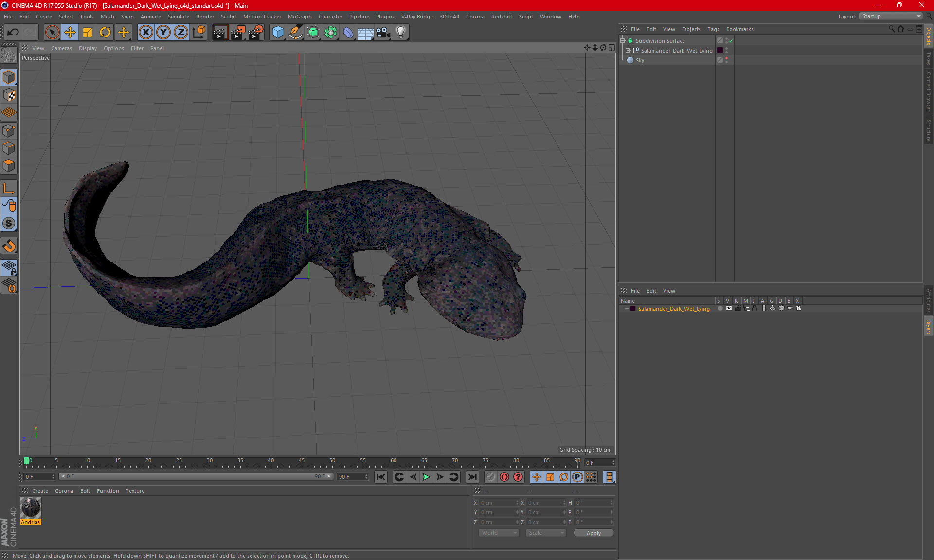Go to start of animation

coord(381,477)
